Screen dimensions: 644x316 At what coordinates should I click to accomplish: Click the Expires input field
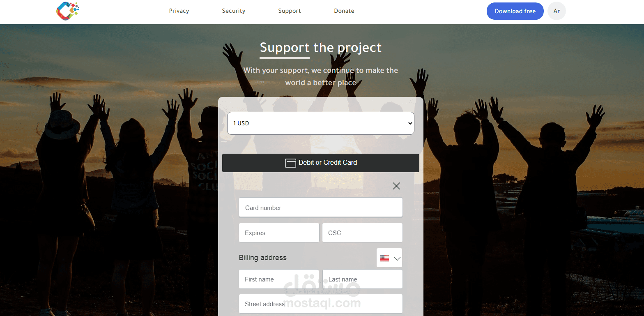[279, 233]
